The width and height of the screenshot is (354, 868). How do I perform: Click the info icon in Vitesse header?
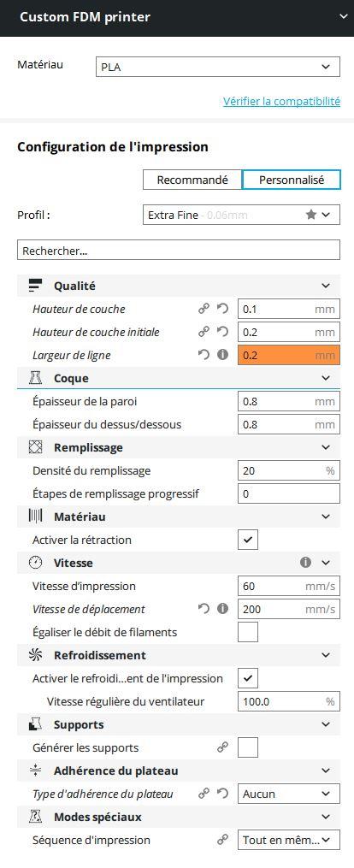pos(305,563)
